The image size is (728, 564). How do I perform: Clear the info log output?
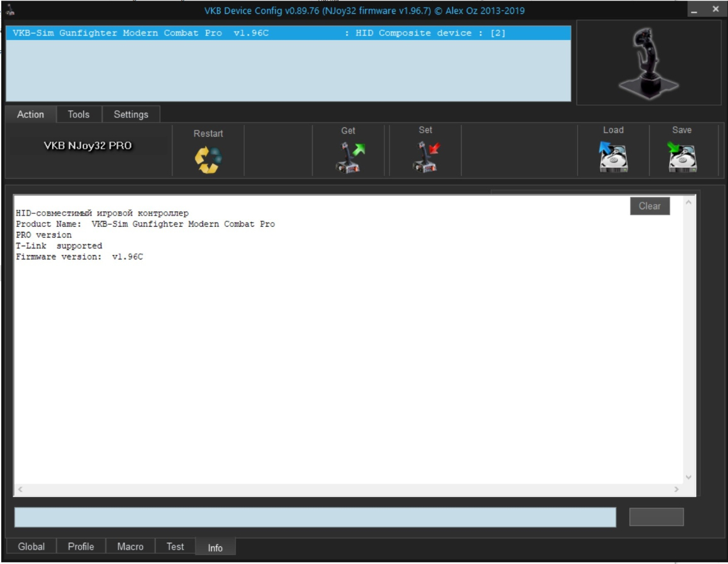click(x=650, y=206)
